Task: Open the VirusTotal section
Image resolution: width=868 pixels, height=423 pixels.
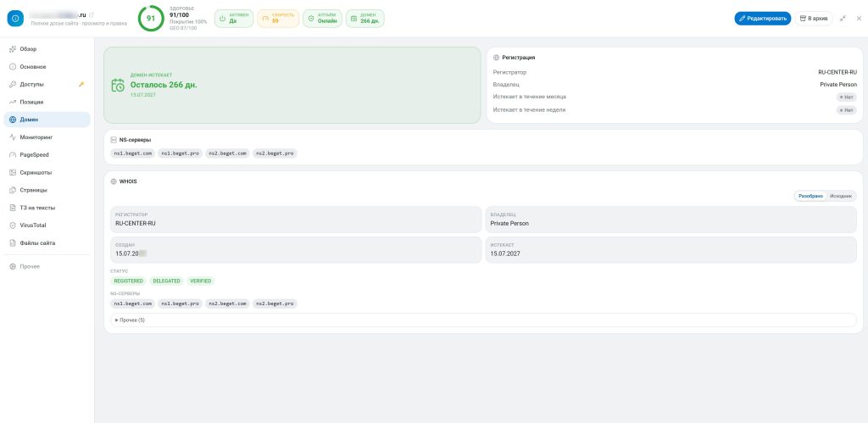Action: [x=47, y=225]
